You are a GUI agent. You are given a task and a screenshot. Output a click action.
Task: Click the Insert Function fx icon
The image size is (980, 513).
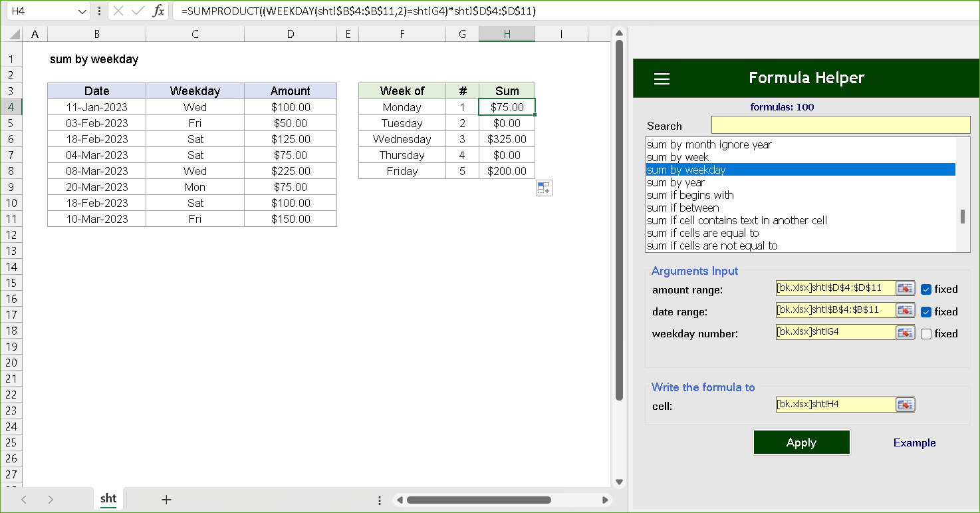(158, 11)
